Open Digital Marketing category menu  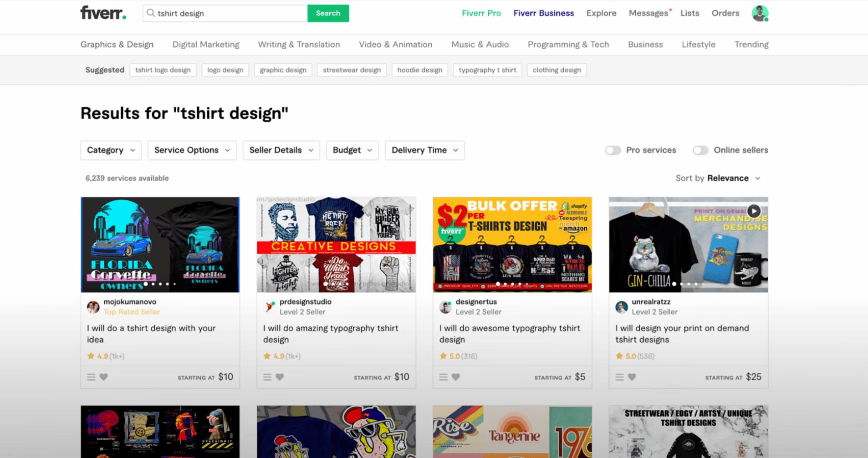point(206,45)
